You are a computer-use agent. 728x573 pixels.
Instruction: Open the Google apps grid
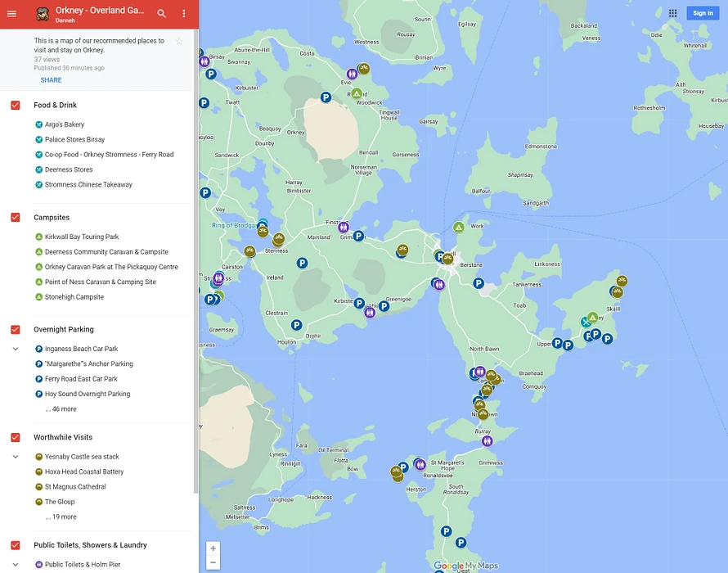[672, 13]
